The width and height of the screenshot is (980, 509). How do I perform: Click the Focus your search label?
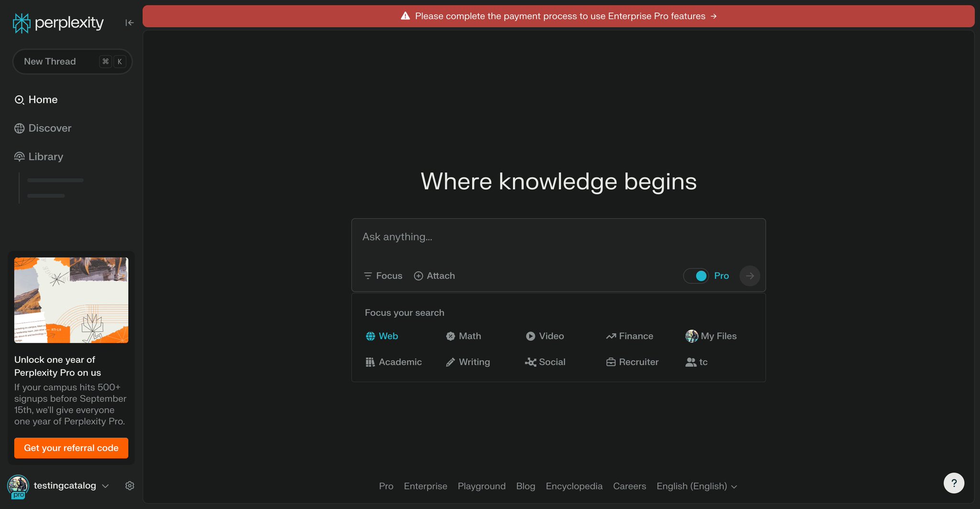point(404,313)
